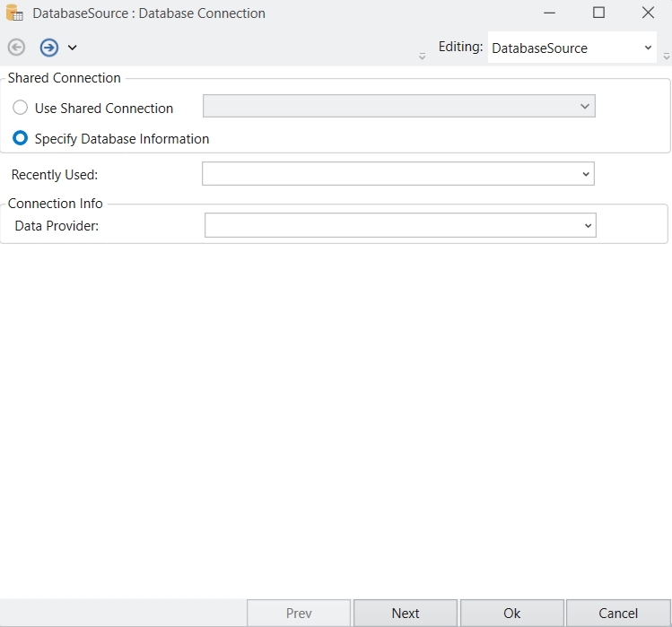Confirm with the Ok button
This screenshot has height=627, width=672.
(x=511, y=614)
